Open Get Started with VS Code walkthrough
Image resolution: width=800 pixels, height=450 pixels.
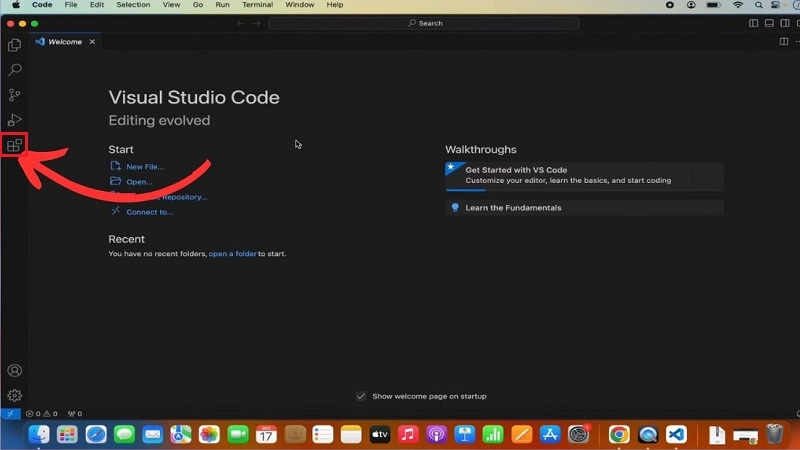(584, 176)
